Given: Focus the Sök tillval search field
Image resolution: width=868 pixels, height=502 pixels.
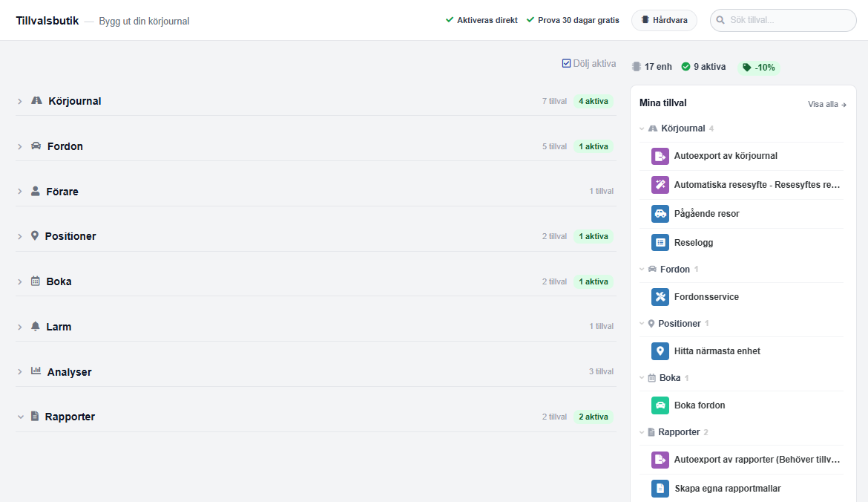Looking at the screenshot, I should [783, 20].
